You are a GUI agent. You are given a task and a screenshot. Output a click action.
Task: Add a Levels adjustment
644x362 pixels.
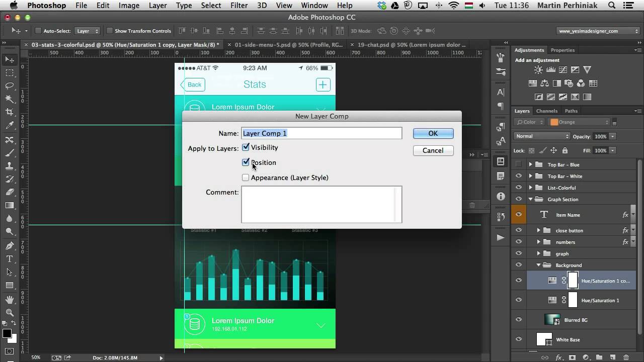click(x=551, y=70)
